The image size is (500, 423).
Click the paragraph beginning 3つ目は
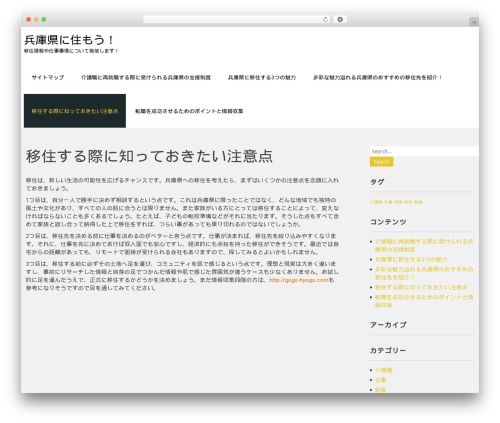point(182,276)
